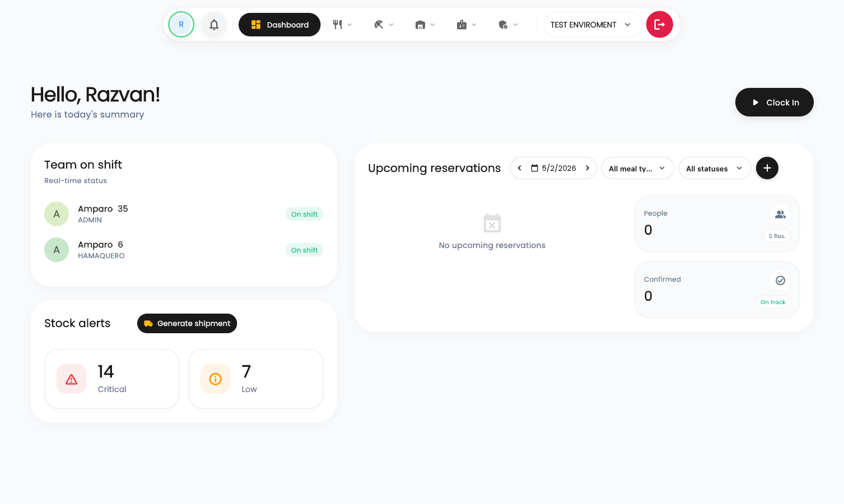
Task: Click the 'Team on shift' heading
Action: coord(83,165)
